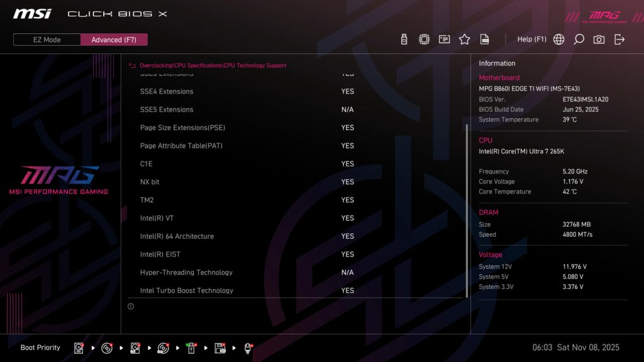
Task: Exit BIOS using the exit arrow icon
Action: (x=619, y=38)
